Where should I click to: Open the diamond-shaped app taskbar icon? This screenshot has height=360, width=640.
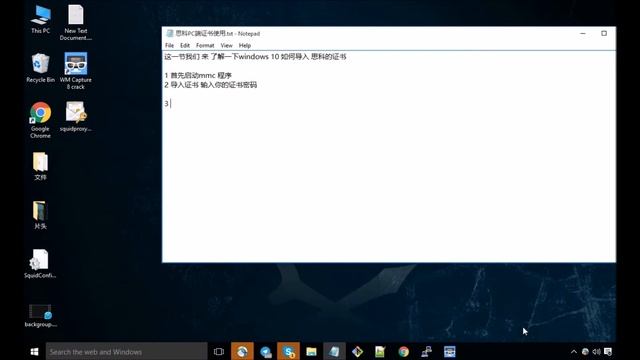point(358,351)
